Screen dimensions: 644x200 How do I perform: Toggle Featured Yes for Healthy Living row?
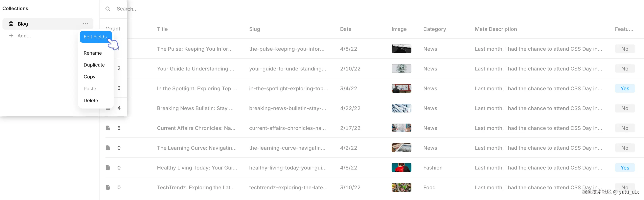[x=625, y=168]
